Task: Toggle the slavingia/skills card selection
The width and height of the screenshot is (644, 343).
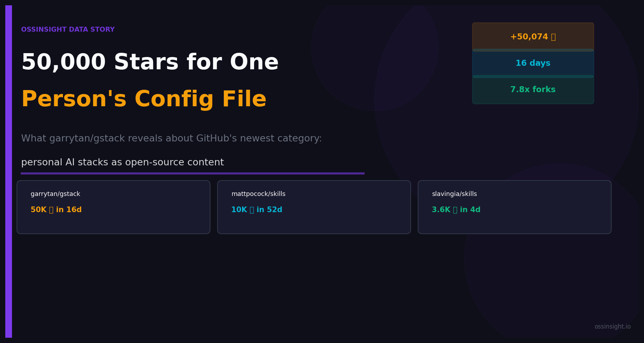Action: tap(514, 207)
